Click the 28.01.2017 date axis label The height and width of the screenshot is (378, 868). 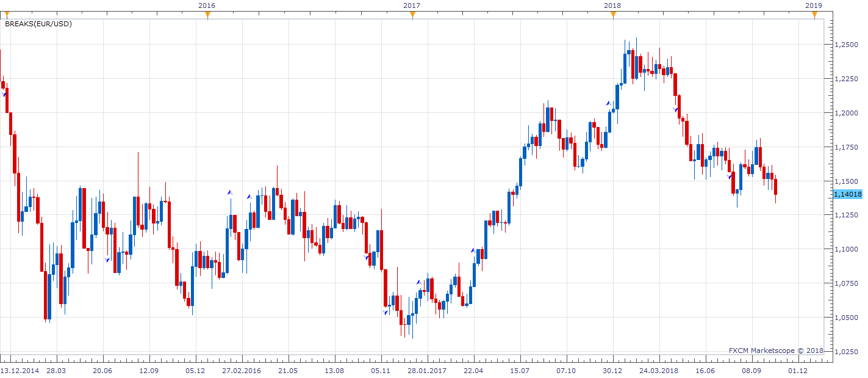pos(427,371)
